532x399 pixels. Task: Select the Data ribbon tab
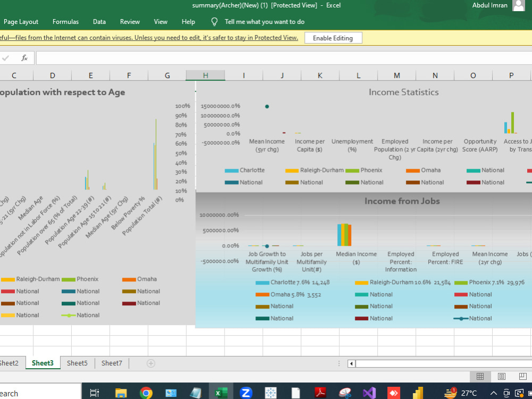pyautogui.click(x=99, y=22)
